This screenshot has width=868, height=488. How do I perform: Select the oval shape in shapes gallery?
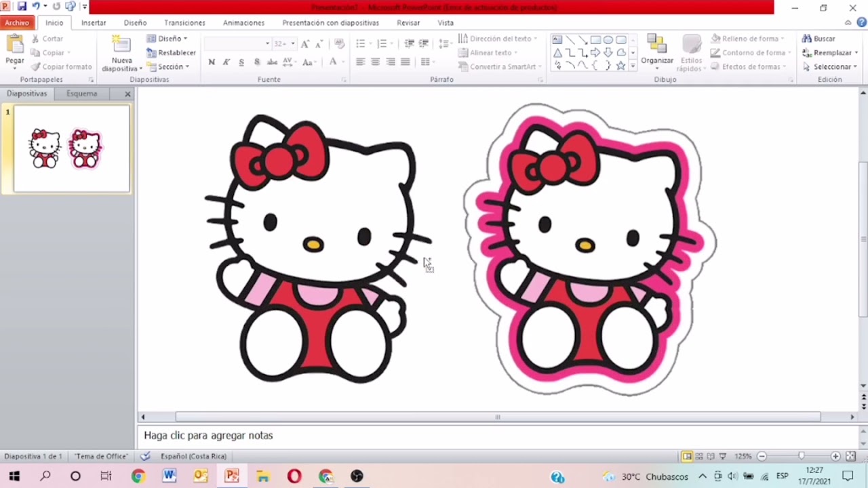pos(608,39)
